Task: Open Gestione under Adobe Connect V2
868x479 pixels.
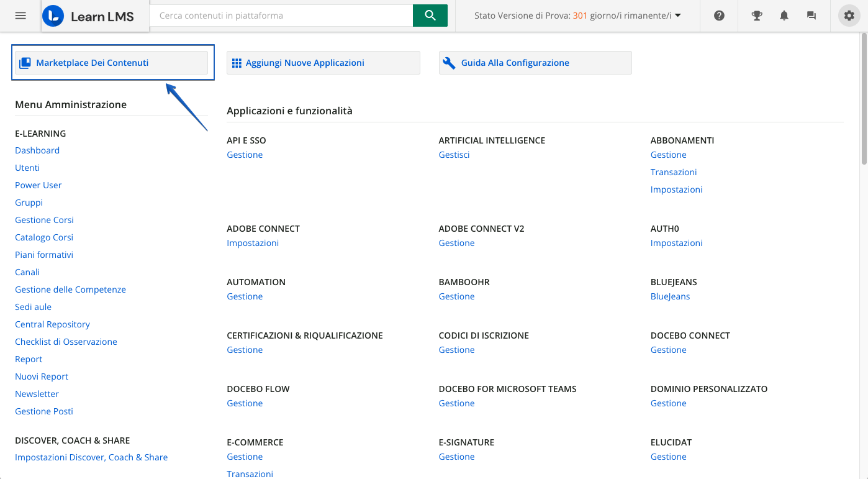Action: coord(457,243)
